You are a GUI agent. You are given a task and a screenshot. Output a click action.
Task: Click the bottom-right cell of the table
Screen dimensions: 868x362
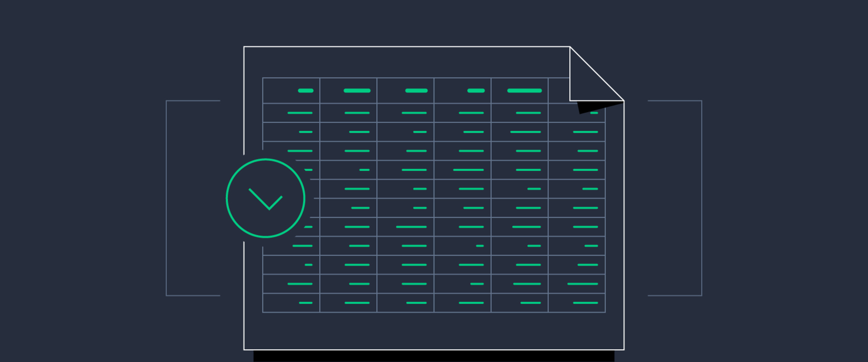577,303
